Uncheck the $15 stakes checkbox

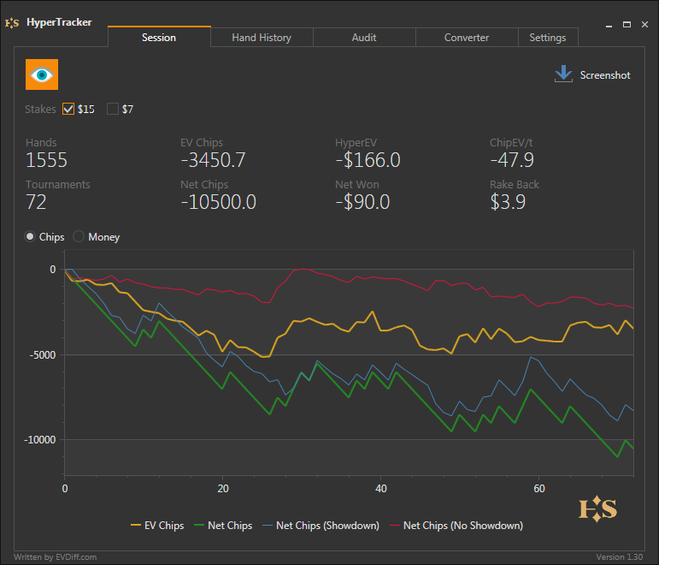coord(69,109)
